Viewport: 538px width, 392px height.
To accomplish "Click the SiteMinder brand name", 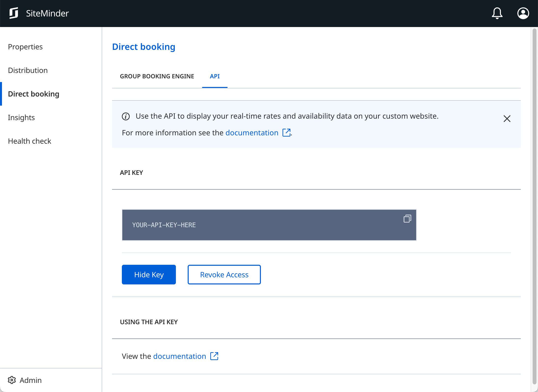I will point(47,13).
